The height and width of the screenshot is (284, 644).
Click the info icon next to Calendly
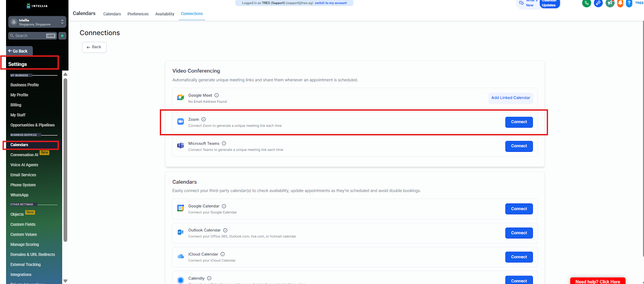209,278
